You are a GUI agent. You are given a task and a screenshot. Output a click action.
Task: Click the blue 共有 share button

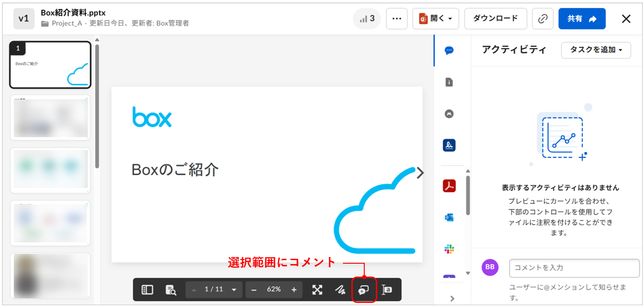click(x=582, y=19)
